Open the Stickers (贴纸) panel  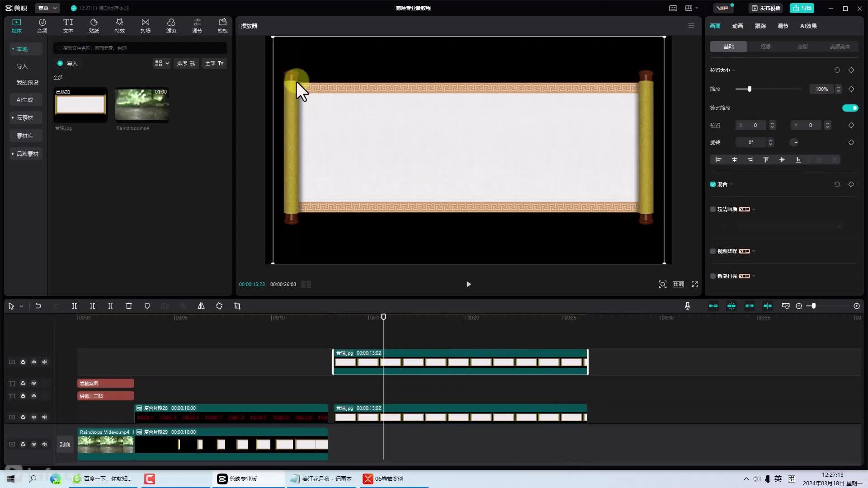[x=94, y=26]
